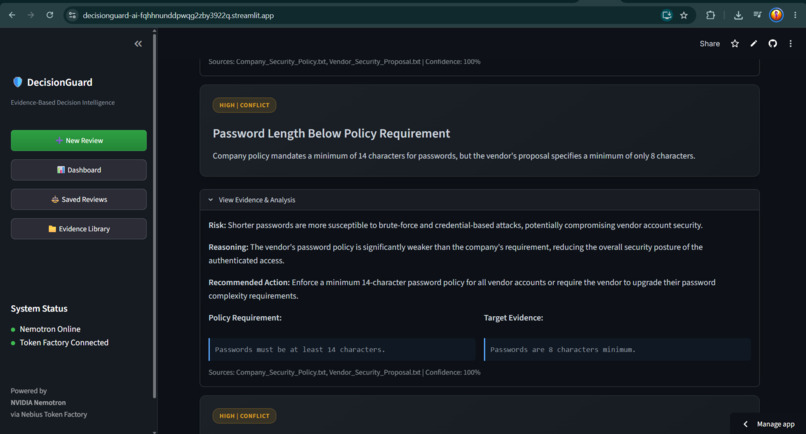Bookmark this page with browser star
Image resolution: width=806 pixels, height=434 pixels.
click(684, 15)
